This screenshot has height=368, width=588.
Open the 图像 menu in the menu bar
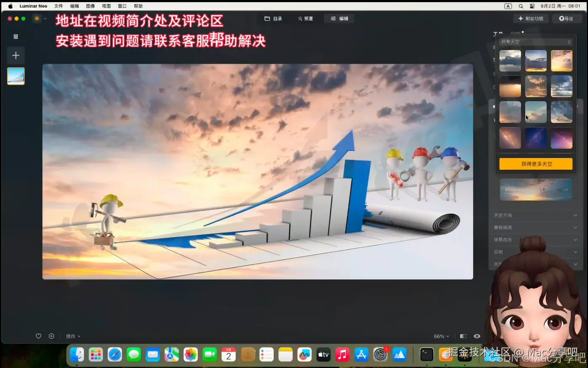tap(90, 6)
